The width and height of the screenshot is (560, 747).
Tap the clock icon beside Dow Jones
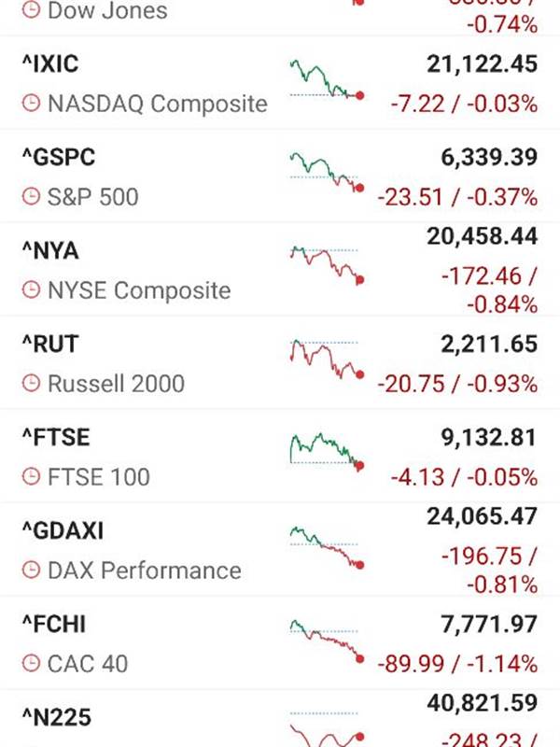pos(32,9)
